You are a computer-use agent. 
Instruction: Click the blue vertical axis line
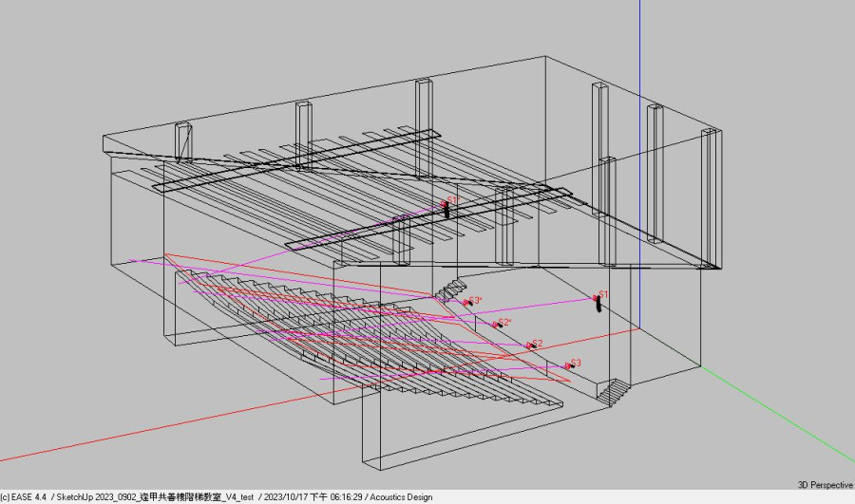click(x=639, y=57)
